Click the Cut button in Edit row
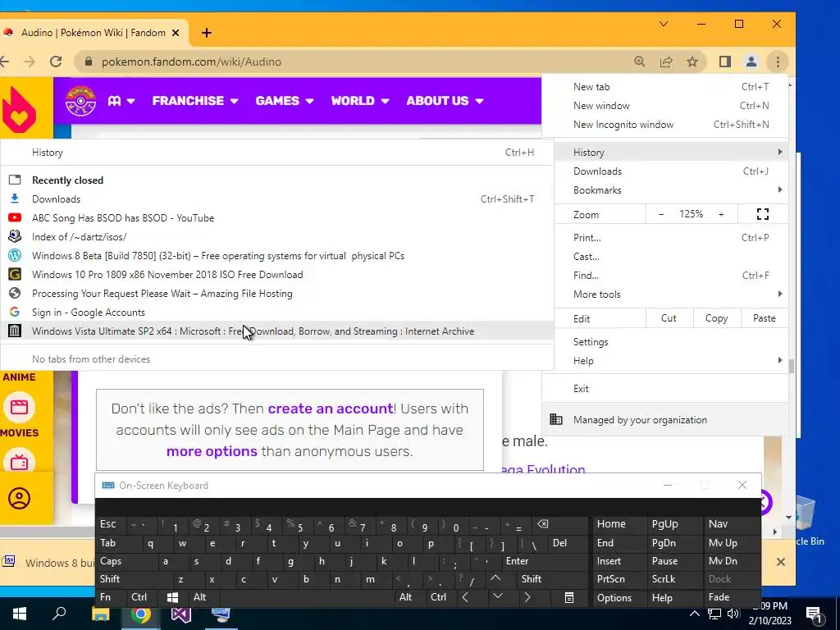This screenshot has height=630, width=840. [669, 318]
